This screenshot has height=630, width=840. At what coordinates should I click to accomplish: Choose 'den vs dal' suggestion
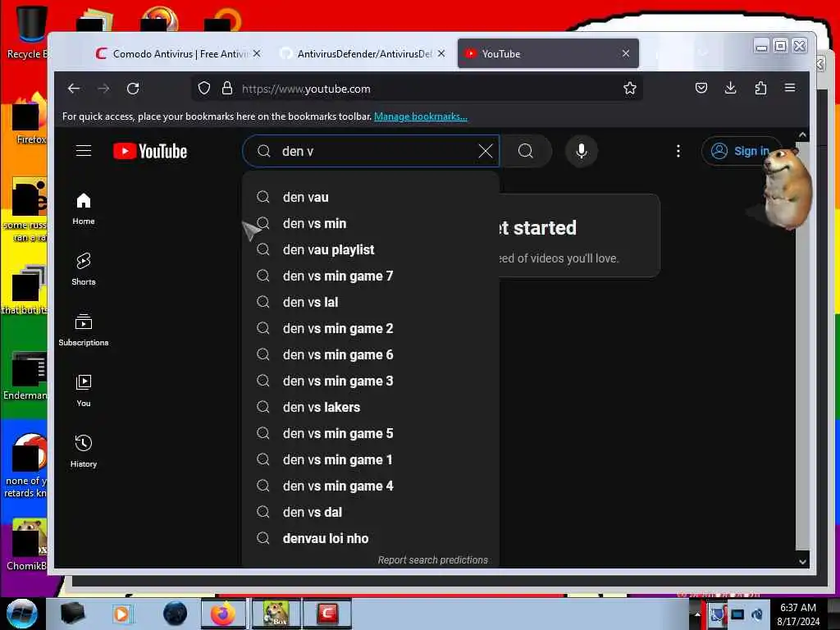pos(371,512)
